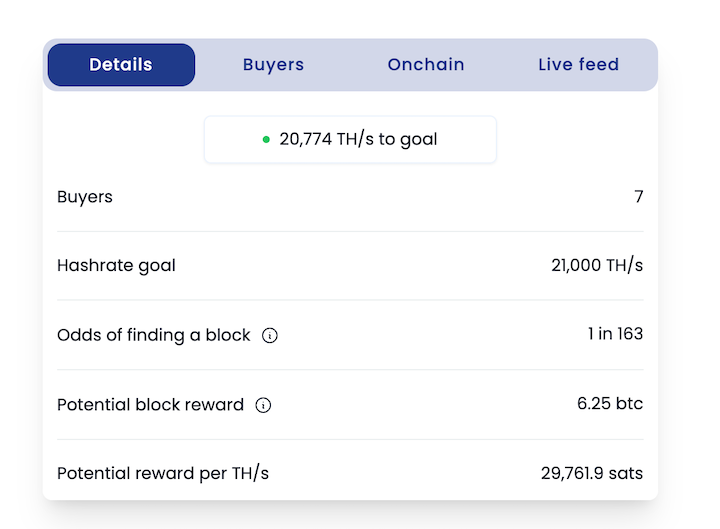The height and width of the screenshot is (529, 720).
Task: Click the Hashrate goal label
Action: click(116, 266)
